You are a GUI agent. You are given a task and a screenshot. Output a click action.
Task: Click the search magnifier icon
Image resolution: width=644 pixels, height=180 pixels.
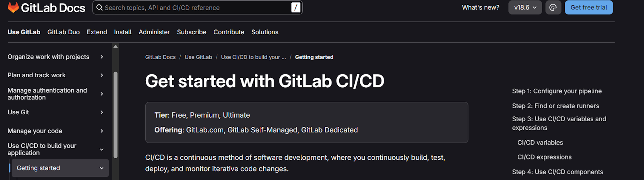point(99,7)
